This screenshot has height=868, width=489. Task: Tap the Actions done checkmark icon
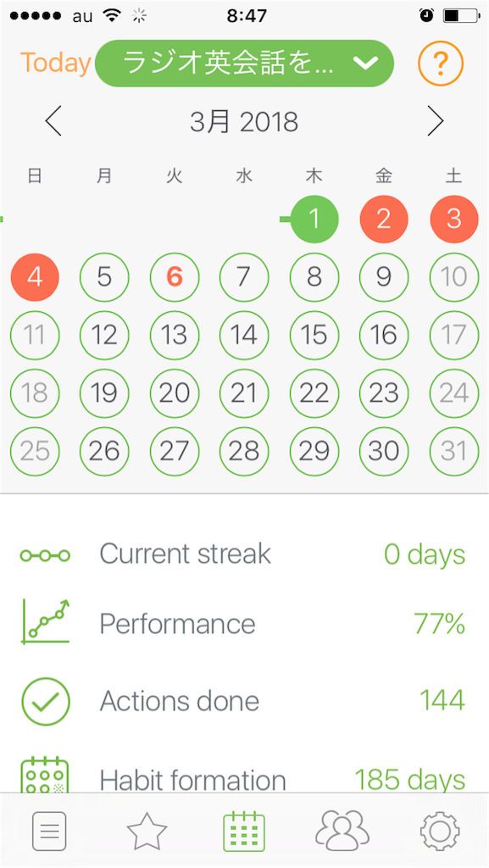(x=46, y=701)
